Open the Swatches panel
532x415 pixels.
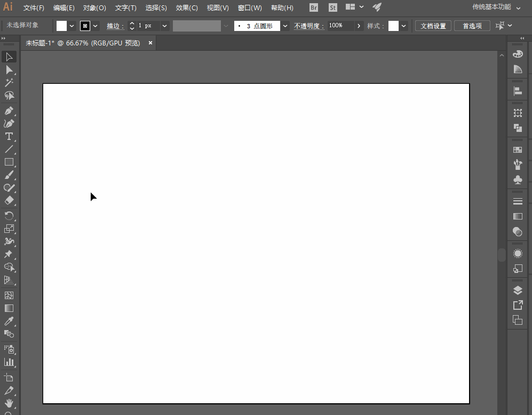[518, 150]
